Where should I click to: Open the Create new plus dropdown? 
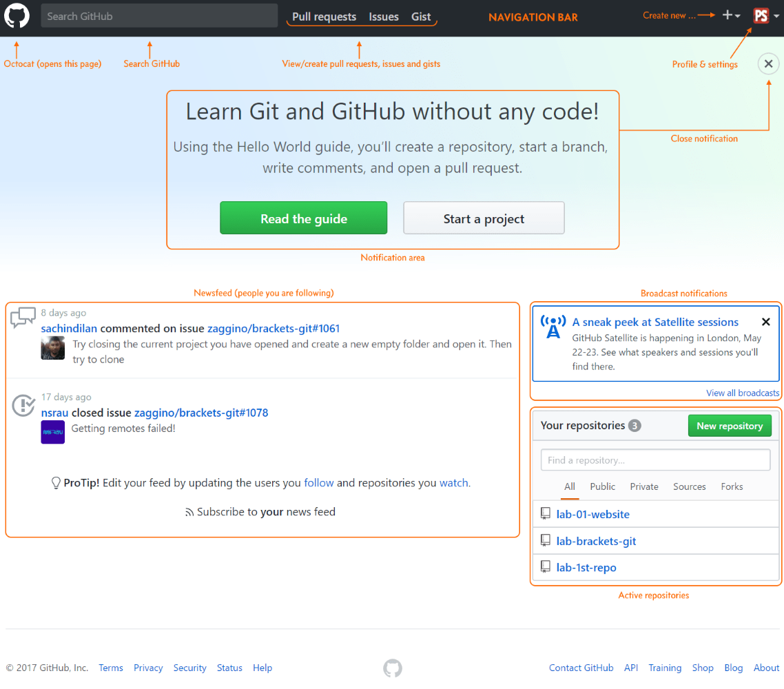[731, 15]
